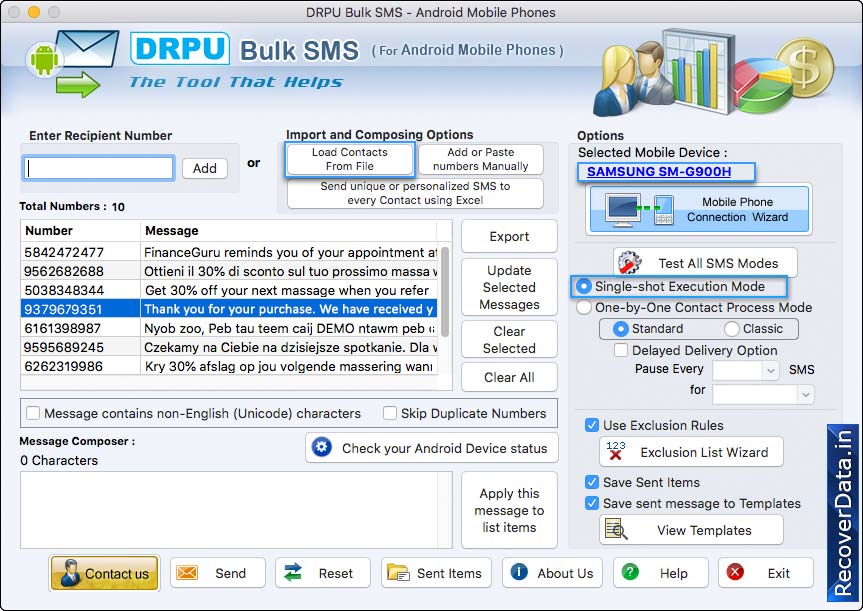
Task: Click the mobile phone connection wizard icon
Action: pyautogui.click(x=640, y=210)
